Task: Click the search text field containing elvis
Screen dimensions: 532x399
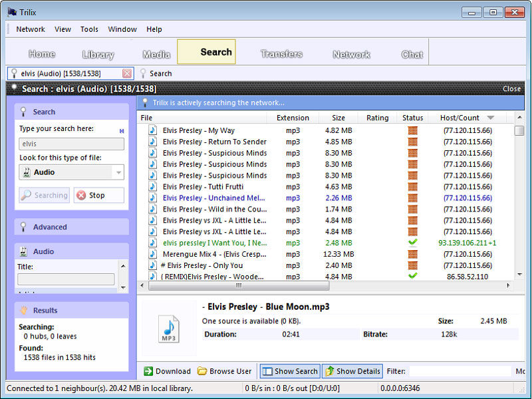Action: pos(72,144)
